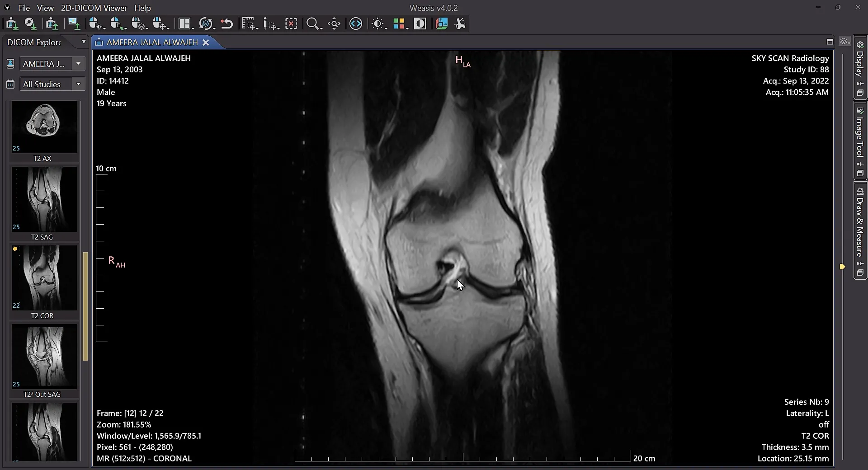
Task: Pin the Display panel open
Action: coord(861,84)
